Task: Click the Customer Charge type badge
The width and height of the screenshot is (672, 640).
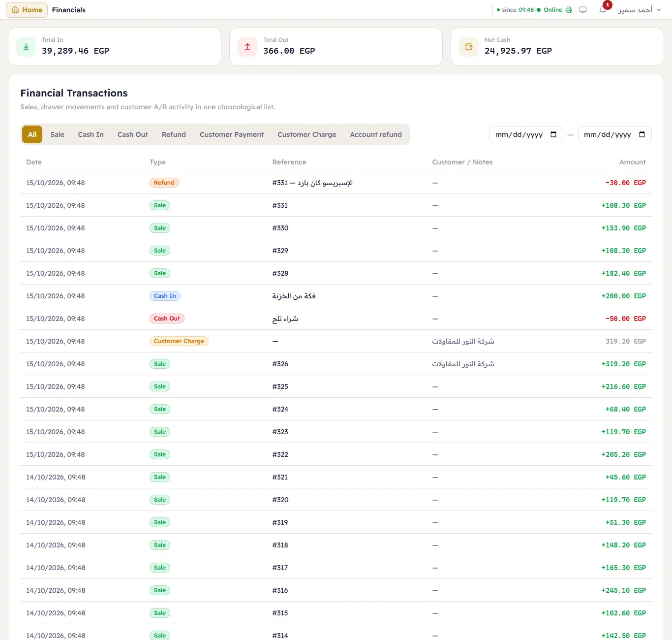Action: pyautogui.click(x=179, y=341)
